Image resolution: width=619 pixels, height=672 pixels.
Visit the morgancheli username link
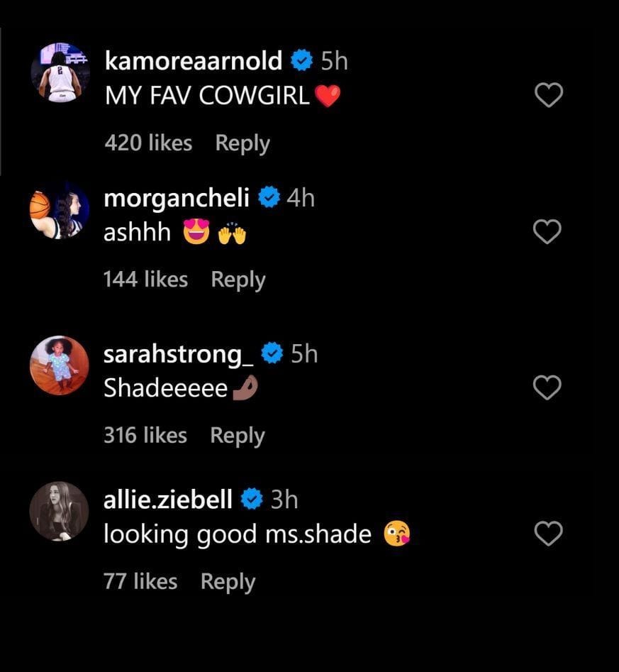point(177,198)
